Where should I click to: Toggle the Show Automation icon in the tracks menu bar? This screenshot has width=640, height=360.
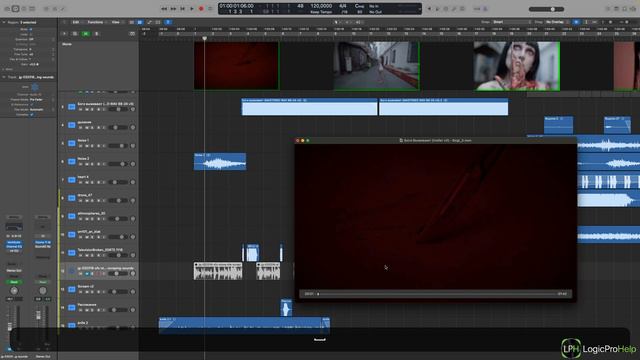[x=149, y=22]
